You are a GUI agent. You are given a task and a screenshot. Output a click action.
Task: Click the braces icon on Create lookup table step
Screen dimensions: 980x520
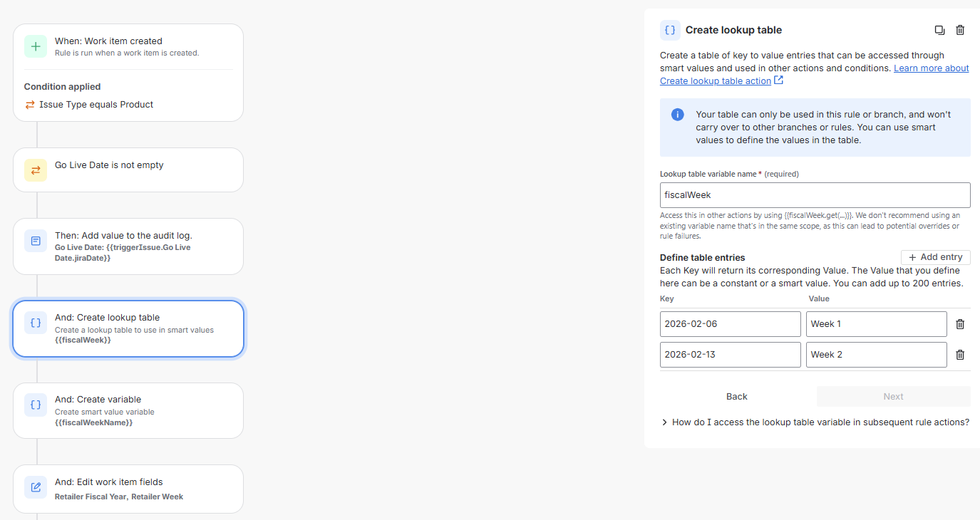pos(36,323)
